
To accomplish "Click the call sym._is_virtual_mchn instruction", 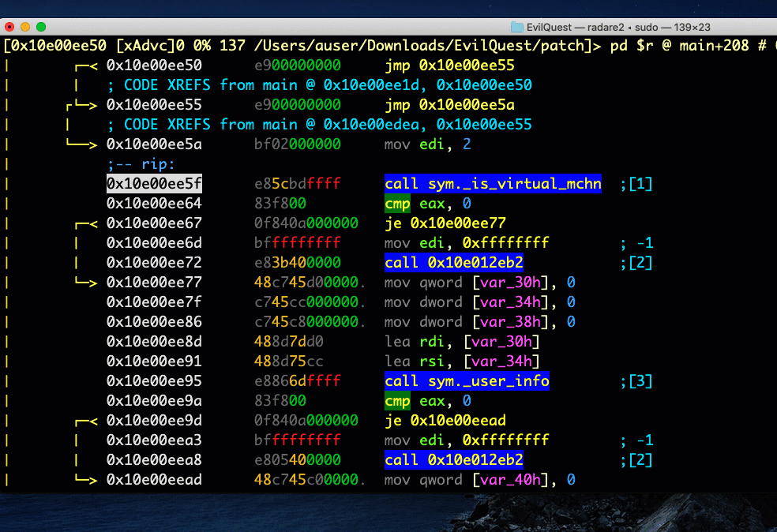I will click(493, 184).
